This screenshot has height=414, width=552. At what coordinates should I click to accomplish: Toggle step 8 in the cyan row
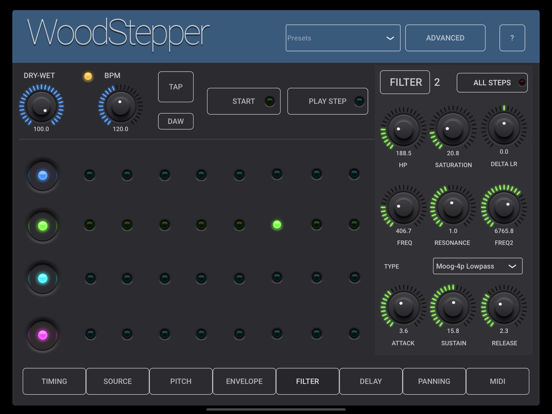354,277
